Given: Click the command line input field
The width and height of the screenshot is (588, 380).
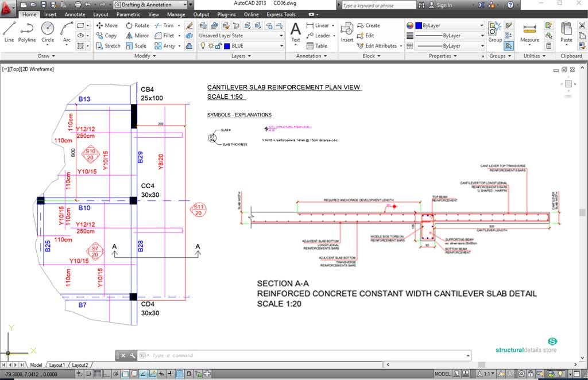Looking at the screenshot, I should pos(304,356).
